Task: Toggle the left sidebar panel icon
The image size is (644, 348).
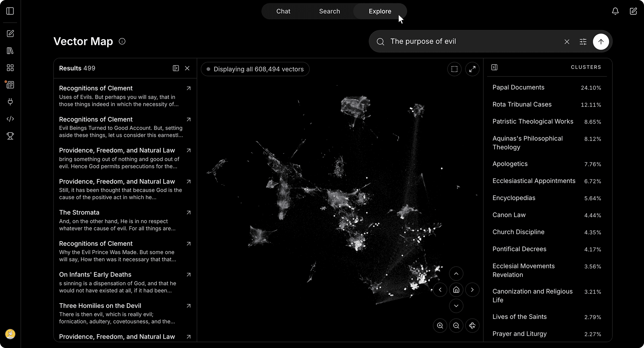Action: click(10, 11)
